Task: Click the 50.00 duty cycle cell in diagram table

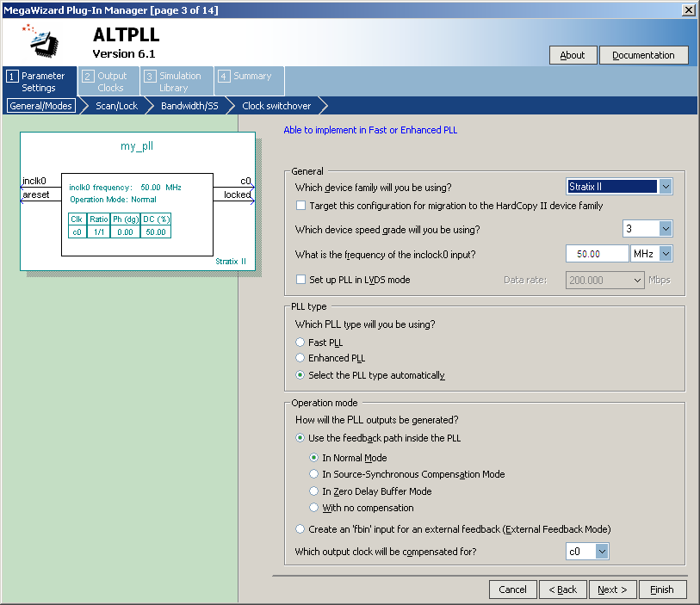Action: pyautogui.click(x=156, y=232)
